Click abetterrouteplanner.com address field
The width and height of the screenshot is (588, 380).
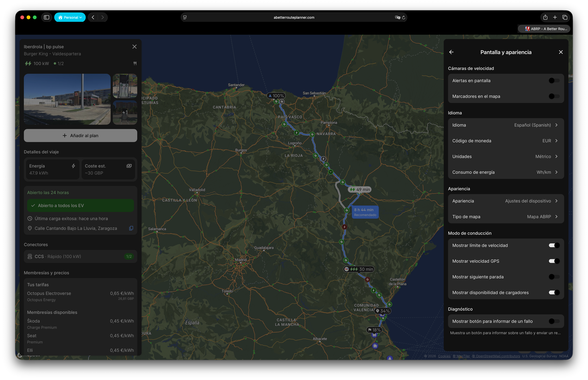pyautogui.click(x=294, y=17)
